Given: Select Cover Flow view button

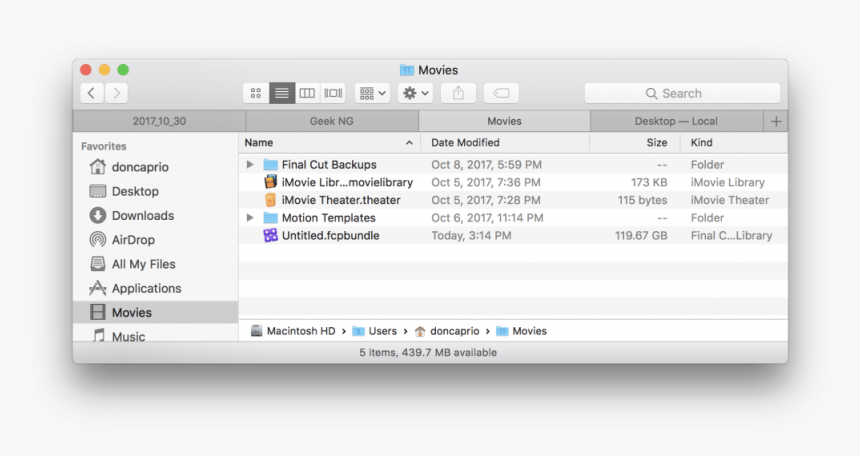Looking at the screenshot, I should pos(332,93).
